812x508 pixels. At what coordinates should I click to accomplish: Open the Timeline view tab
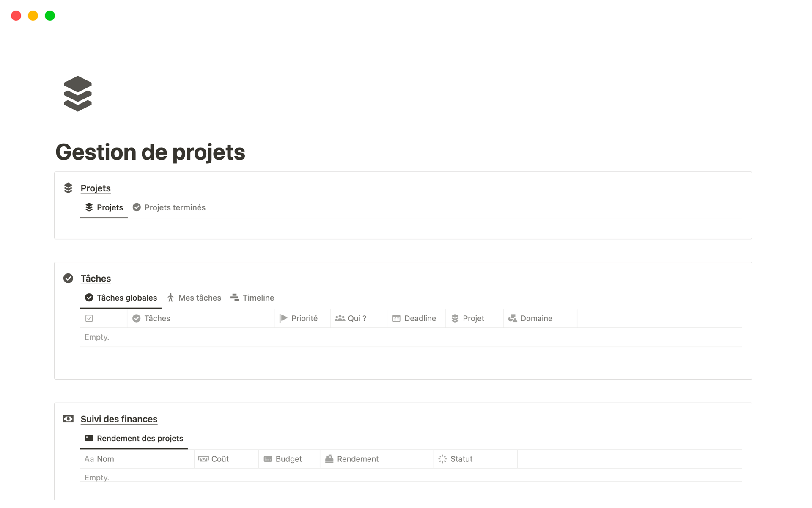pos(252,298)
